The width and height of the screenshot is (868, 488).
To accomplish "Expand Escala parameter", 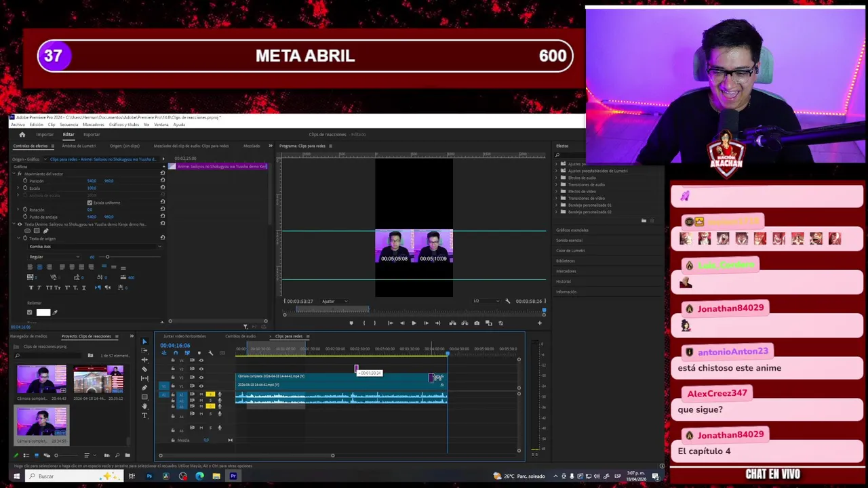I will point(18,188).
